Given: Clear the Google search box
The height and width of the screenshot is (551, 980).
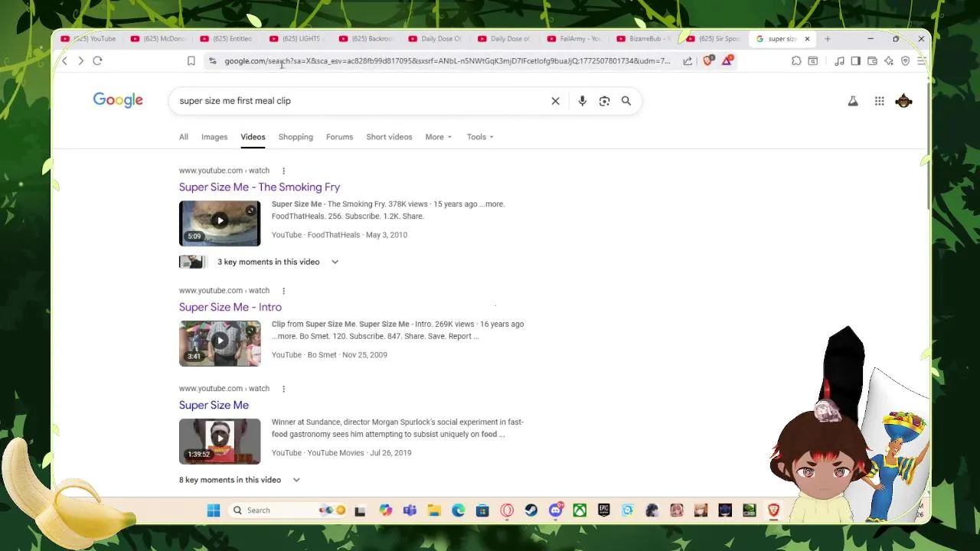Looking at the screenshot, I should (x=556, y=101).
